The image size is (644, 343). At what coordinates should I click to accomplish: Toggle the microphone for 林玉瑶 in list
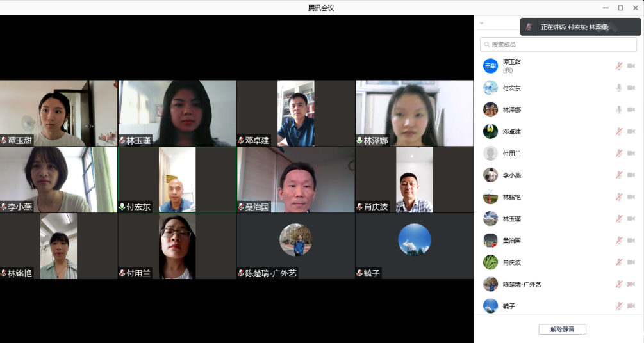coord(619,219)
